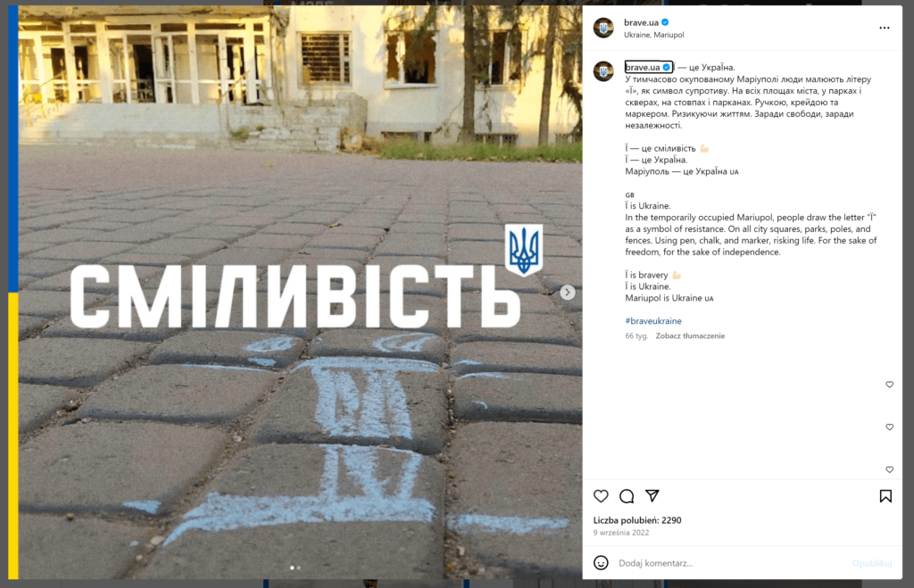
Task: Open #braveukraine hashtag
Action: (x=653, y=321)
